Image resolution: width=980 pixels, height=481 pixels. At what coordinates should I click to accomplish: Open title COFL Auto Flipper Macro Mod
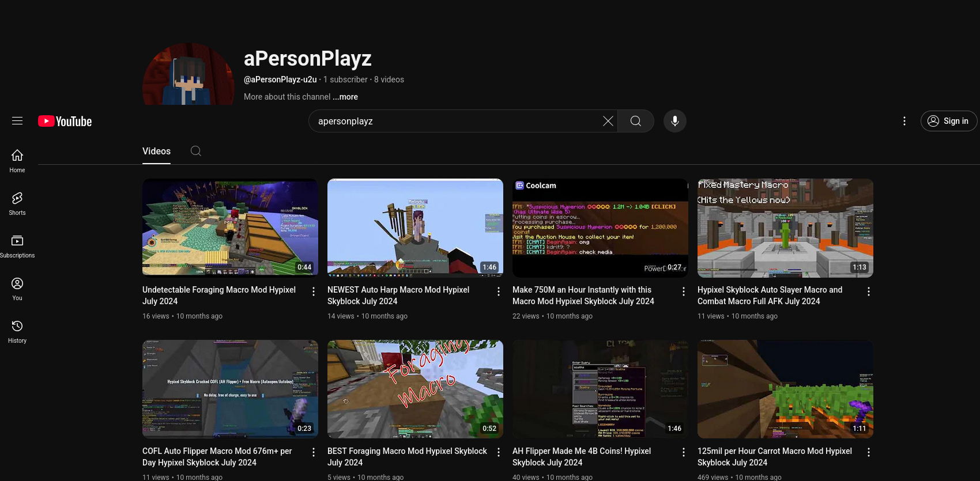(217, 457)
